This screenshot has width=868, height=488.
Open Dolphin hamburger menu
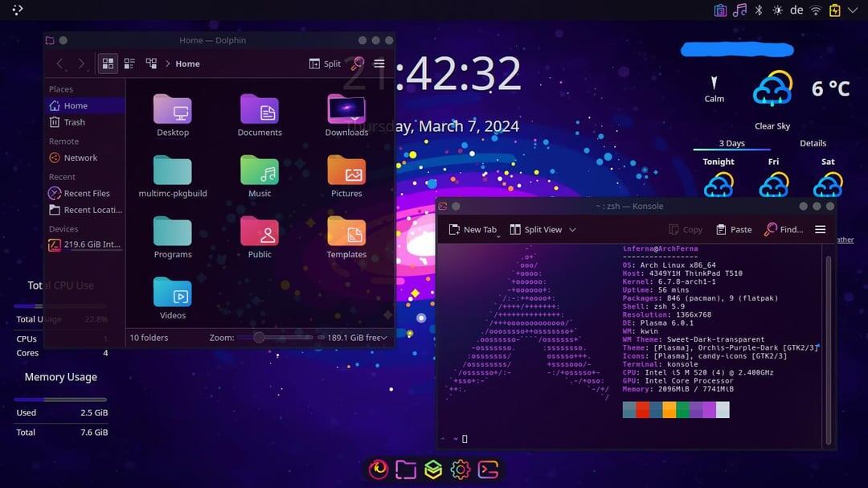click(x=379, y=64)
